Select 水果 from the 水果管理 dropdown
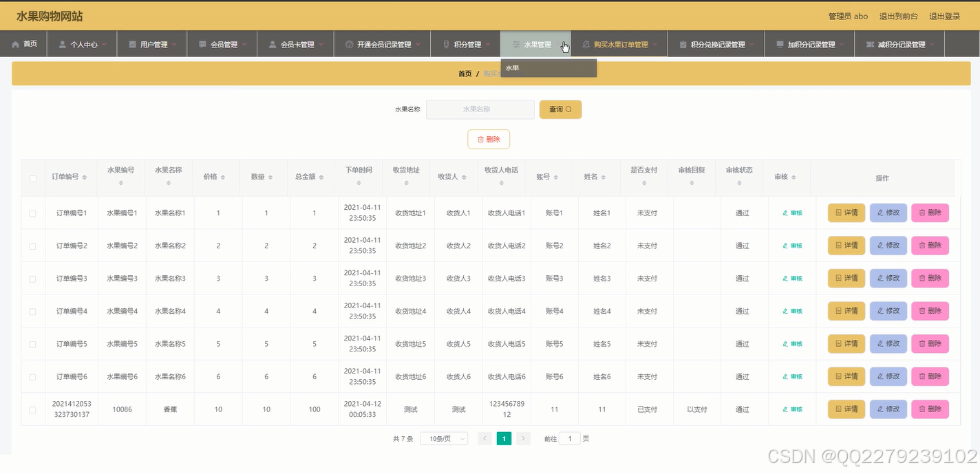 tap(512, 67)
